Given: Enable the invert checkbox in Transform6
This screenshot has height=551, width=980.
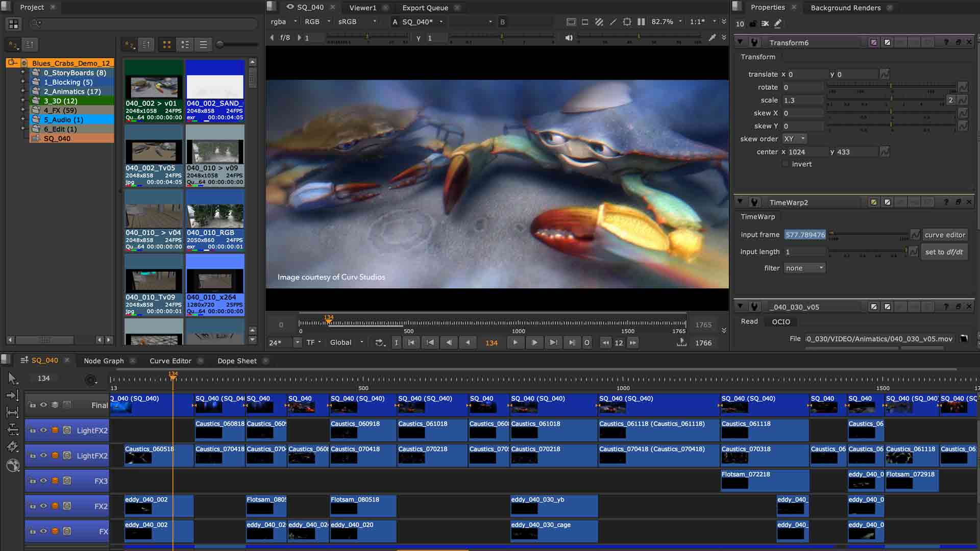Looking at the screenshot, I should [x=785, y=164].
